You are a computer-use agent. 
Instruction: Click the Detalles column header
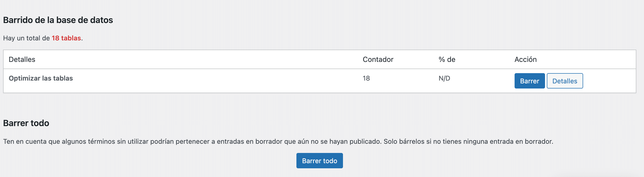click(x=22, y=60)
